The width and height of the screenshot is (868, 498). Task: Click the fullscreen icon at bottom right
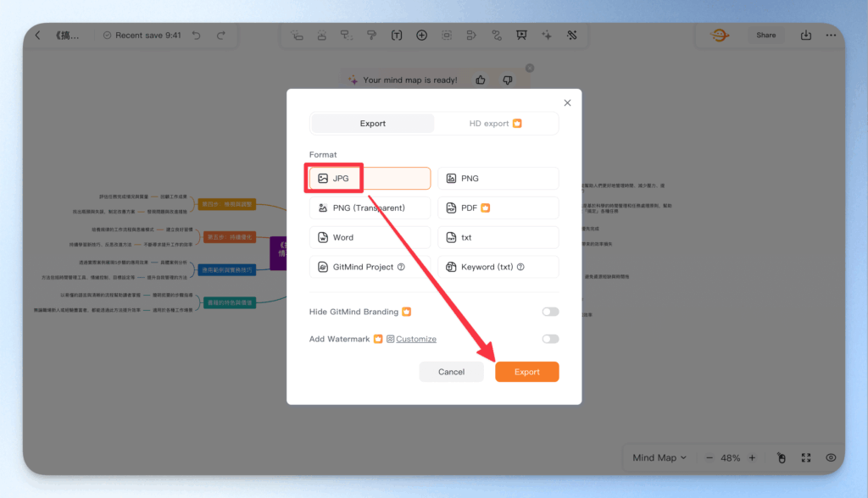coord(806,457)
